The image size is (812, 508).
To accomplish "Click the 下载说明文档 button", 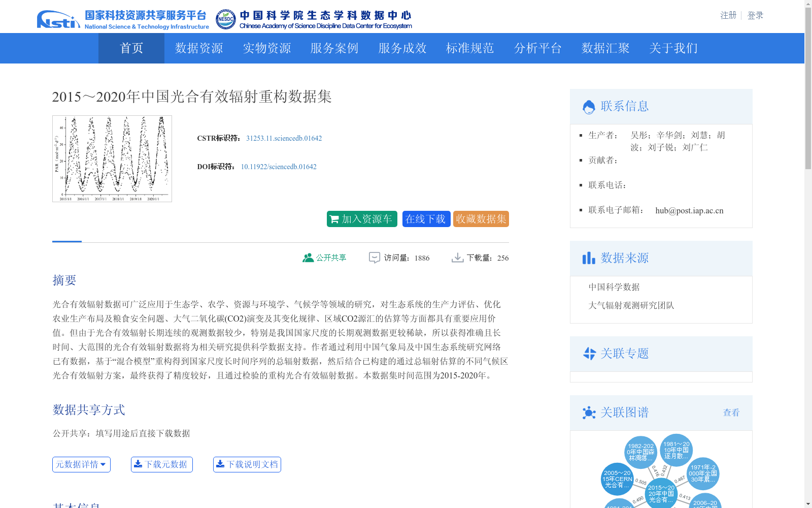I will [x=247, y=464].
